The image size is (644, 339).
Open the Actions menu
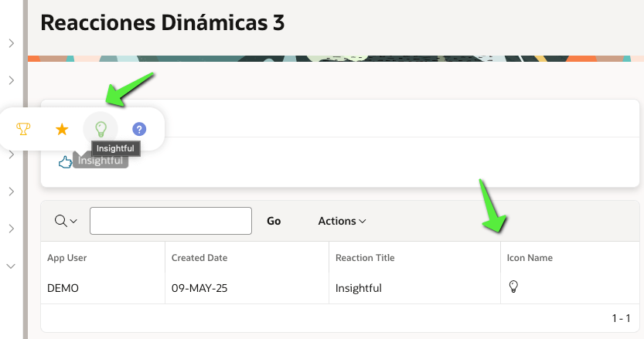[342, 221]
